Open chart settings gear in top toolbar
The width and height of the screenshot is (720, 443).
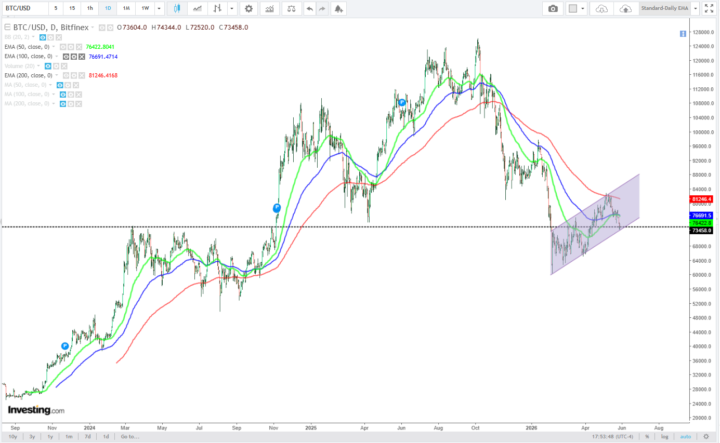click(248, 9)
